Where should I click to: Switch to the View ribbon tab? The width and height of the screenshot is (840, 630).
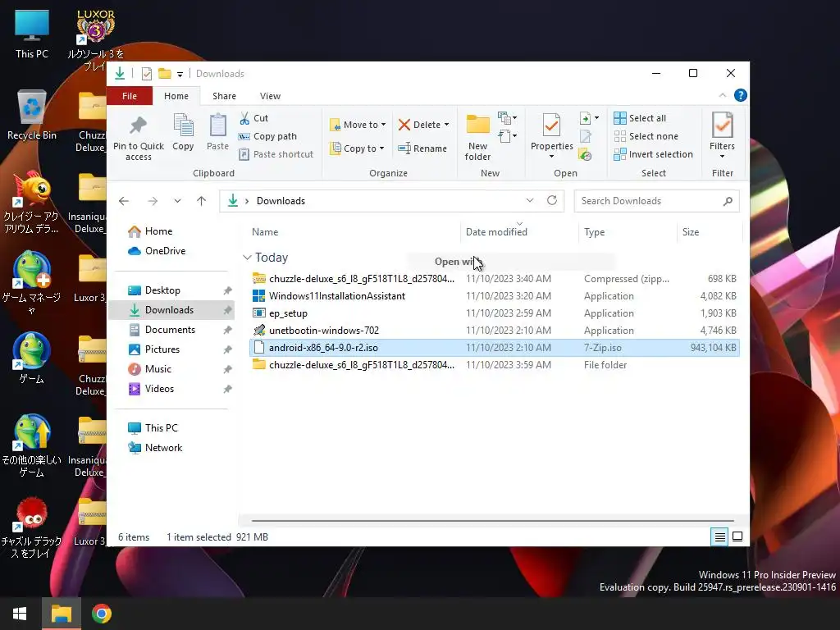click(270, 96)
